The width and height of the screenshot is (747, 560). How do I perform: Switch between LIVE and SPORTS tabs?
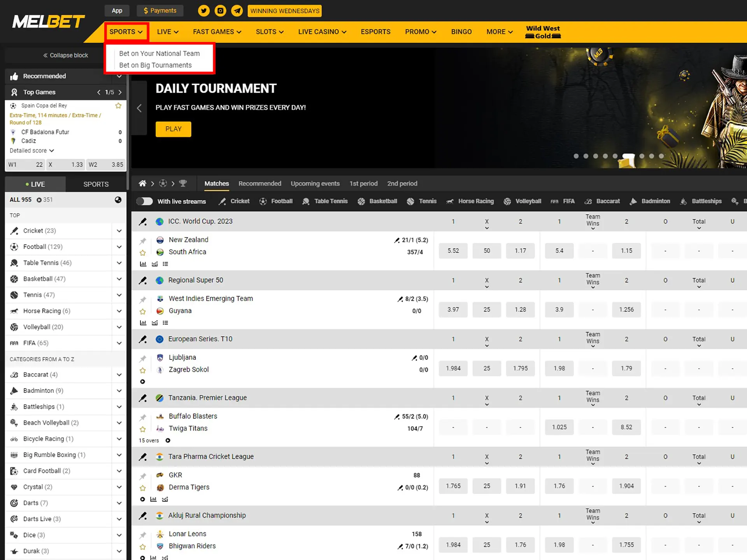pyautogui.click(x=95, y=184)
